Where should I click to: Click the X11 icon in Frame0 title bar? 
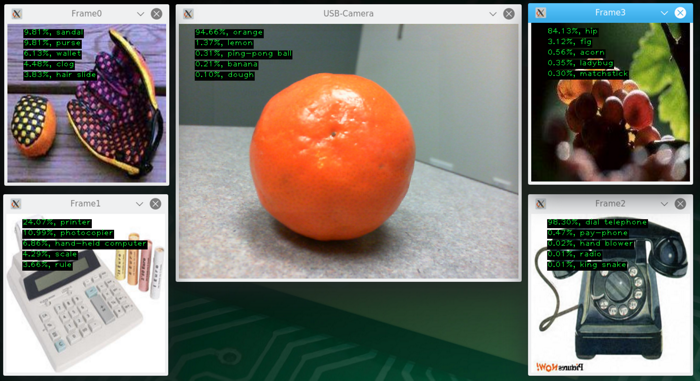(x=17, y=14)
